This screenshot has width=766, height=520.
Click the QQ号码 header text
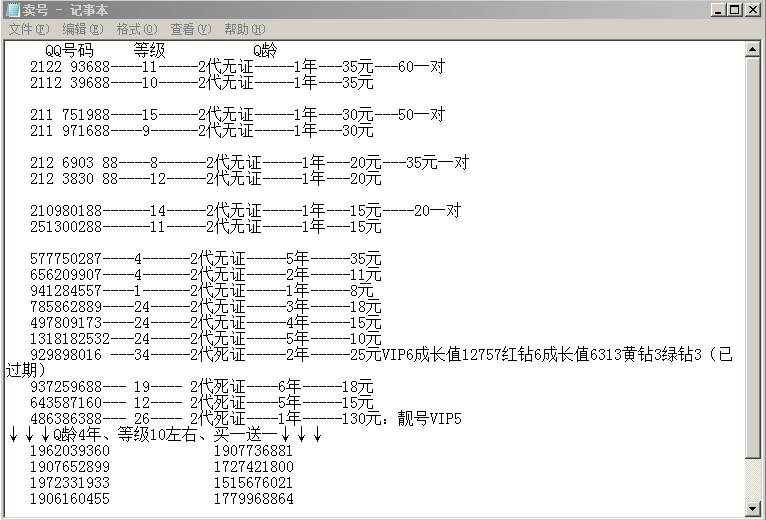69,50
